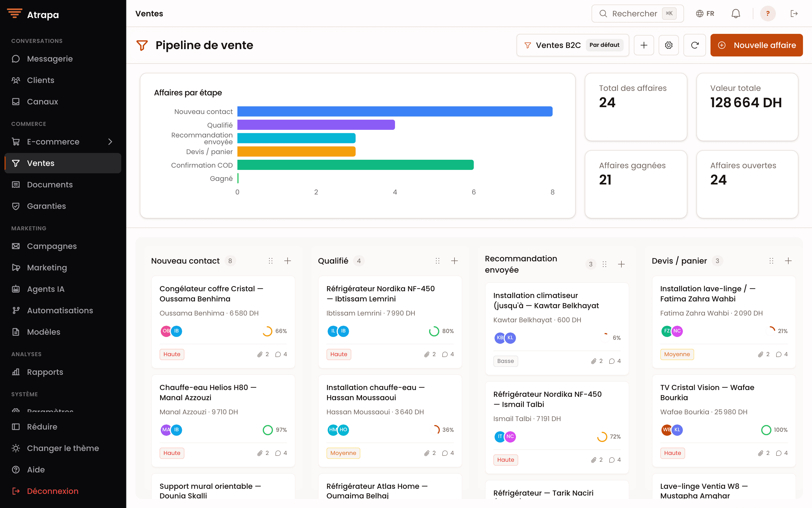Screen dimensions: 812x508
Task: Add deal to Qualifié column
Action: tap(454, 261)
